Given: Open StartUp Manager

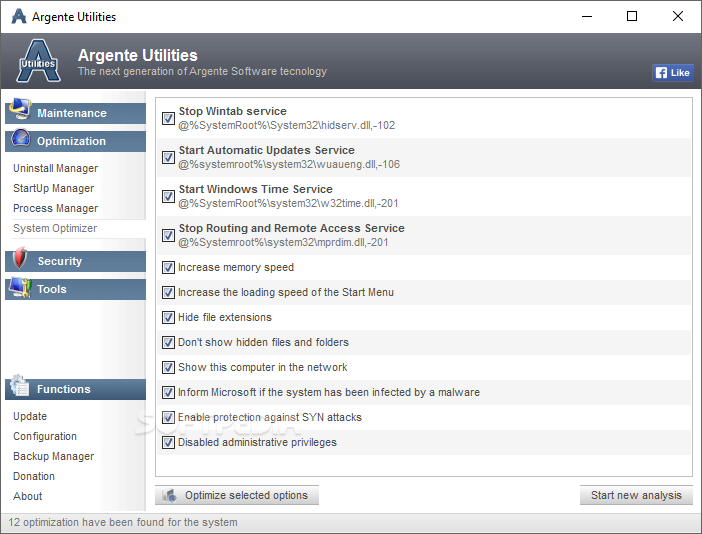Looking at the screenshot, I should 54,188.
